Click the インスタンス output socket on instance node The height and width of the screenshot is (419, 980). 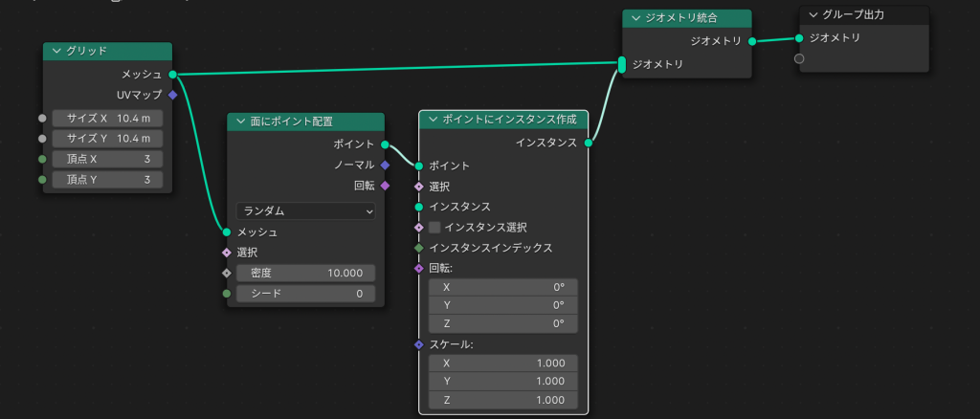(588, 143)
